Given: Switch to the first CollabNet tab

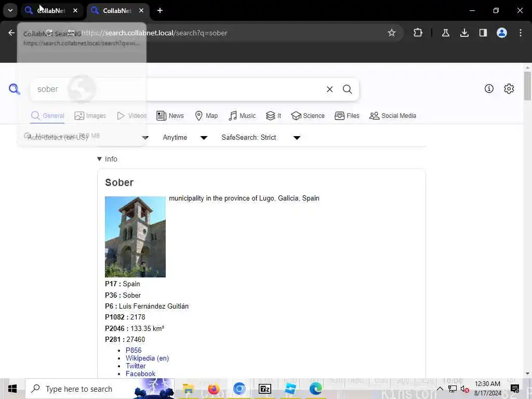Looking at the screenshot, I should tap(51, 10).
